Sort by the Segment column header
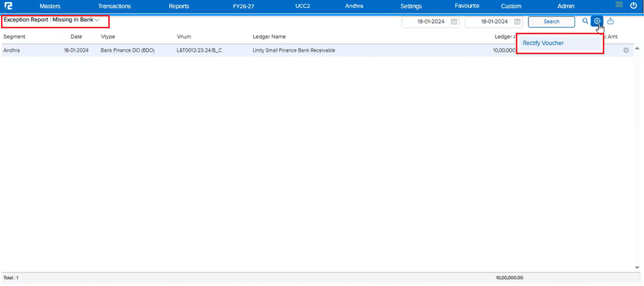Image resolution: width=644 pixels, height=286 pixels. (x=14, y=37)
